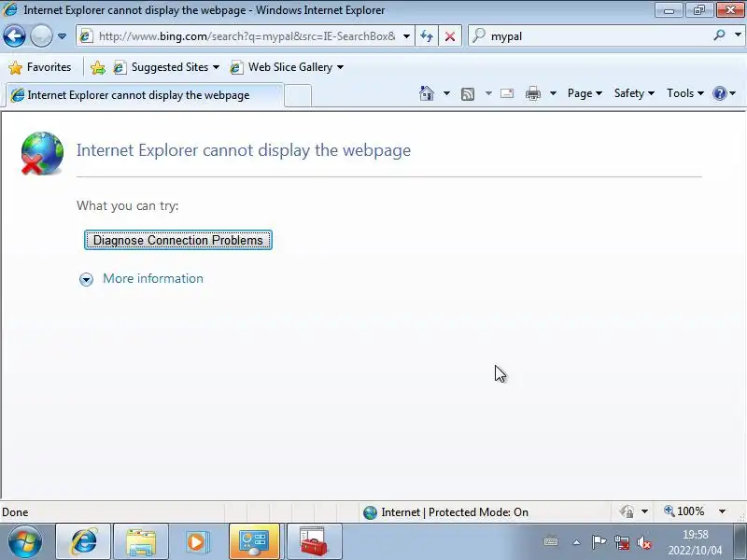Screen dimensions: 747x560
Task: Refresh the page with the Refresh button
Action: (x=427, y=36)
